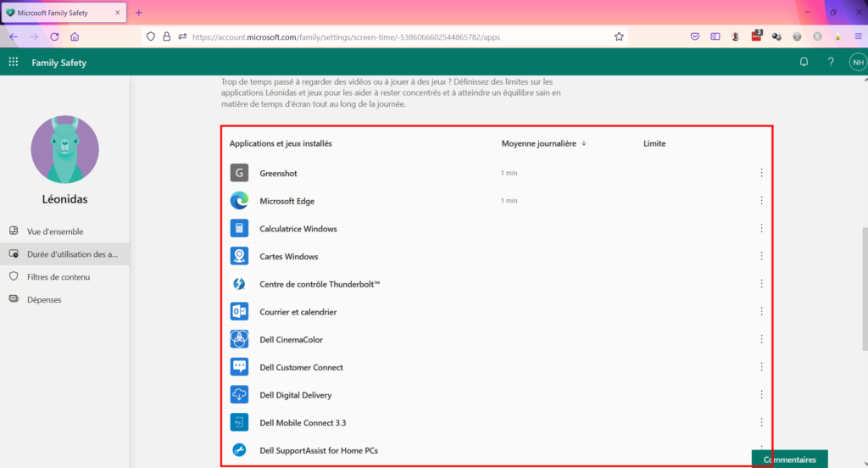This screenshot has height=468, width=868.
Task: Click the Microsoft Edge app icon
Action: click(x=239, y=200)
